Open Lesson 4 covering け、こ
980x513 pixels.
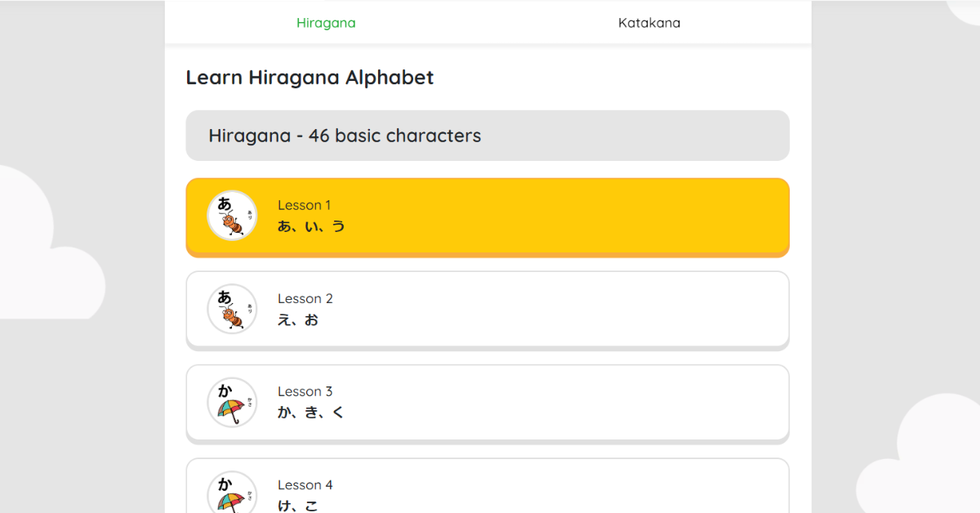coord(488,490)
